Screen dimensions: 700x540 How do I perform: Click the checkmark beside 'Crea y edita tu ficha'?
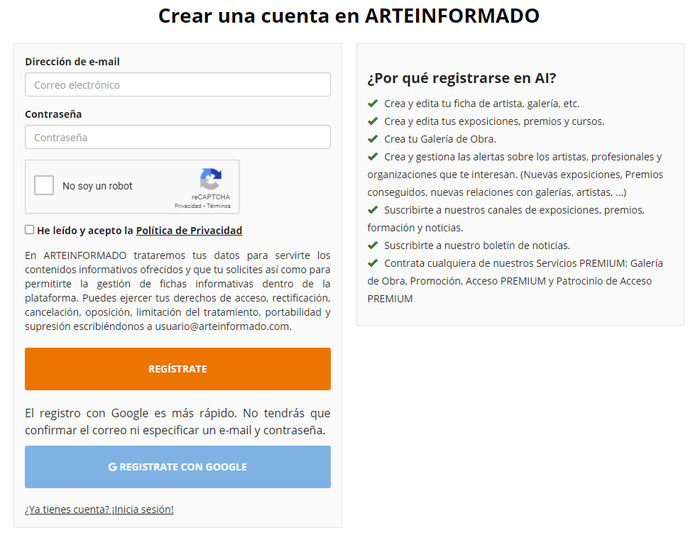click(x=373, y=104)
